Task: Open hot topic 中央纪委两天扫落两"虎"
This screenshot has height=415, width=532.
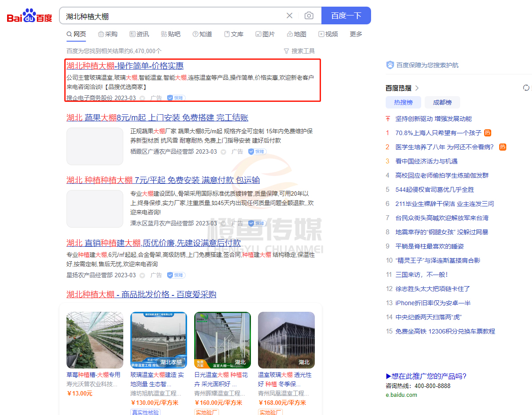Action: [x=429, y=317]
